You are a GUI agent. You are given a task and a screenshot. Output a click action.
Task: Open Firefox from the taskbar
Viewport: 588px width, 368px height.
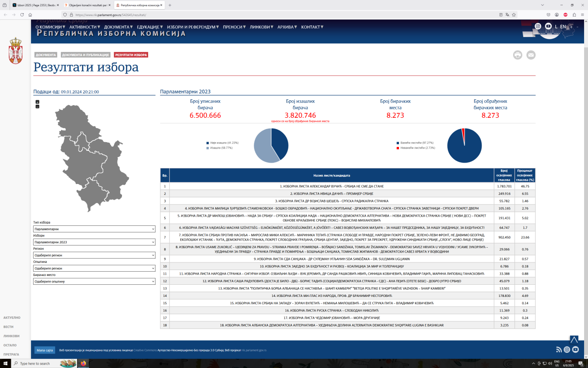coord(83,363)
